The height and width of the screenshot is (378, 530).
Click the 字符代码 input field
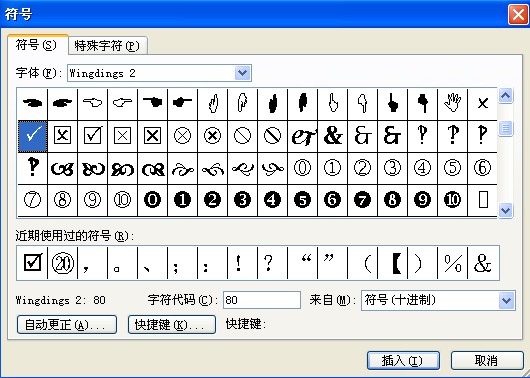pos(262,300)
